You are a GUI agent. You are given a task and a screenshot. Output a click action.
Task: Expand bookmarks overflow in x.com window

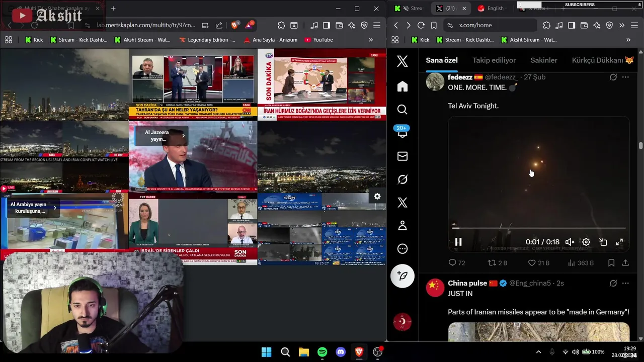(628, 40)
